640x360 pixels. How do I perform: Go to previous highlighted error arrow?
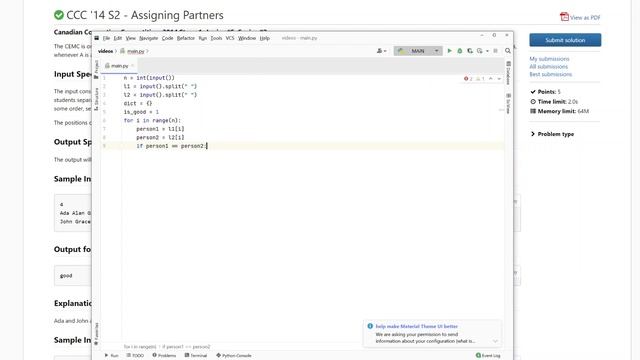(x=491, y=79)
